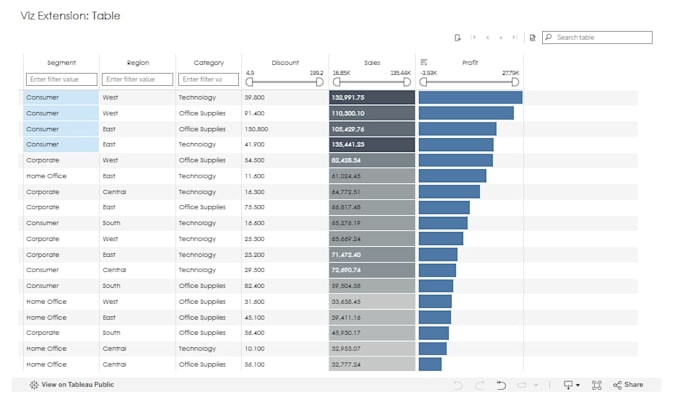The height and width of the screenshot is (397, 680).
Task: Click Discount value 54.500
Action: [x=255, y=161]
